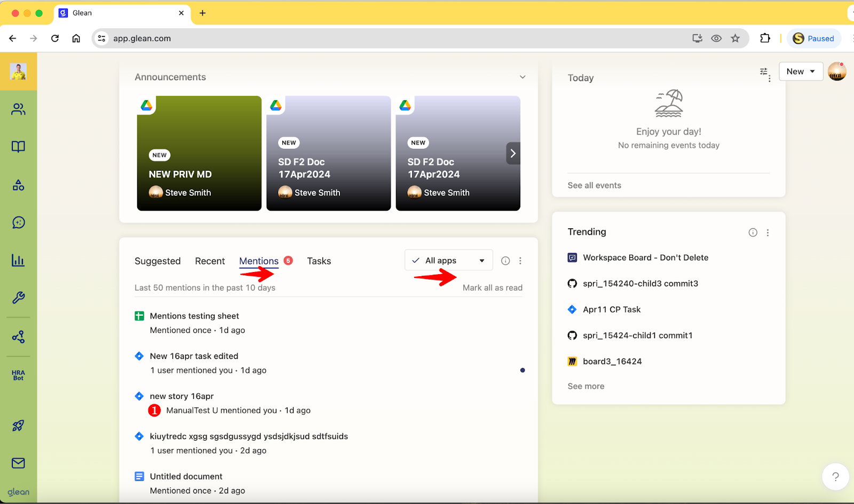Click the HRA Bot sidebar icon
854x504 pixels.
pyautogui.click(x=18, y=375)
